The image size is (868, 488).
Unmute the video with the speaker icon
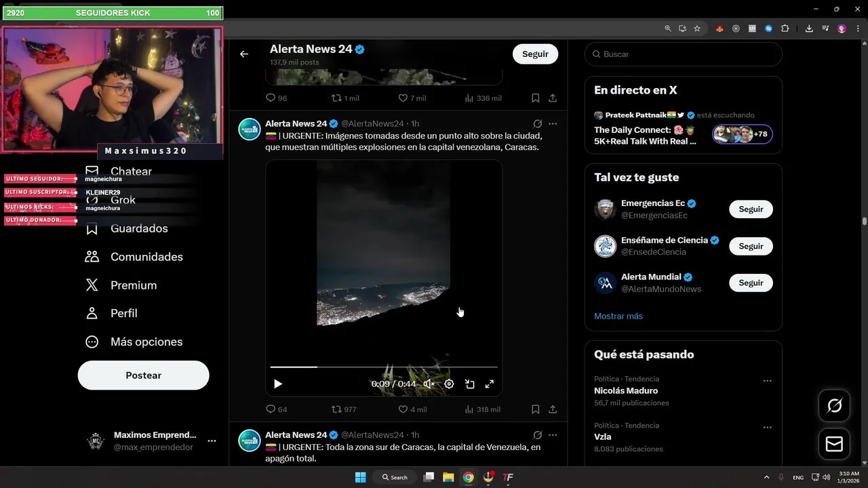pos(429,384)
